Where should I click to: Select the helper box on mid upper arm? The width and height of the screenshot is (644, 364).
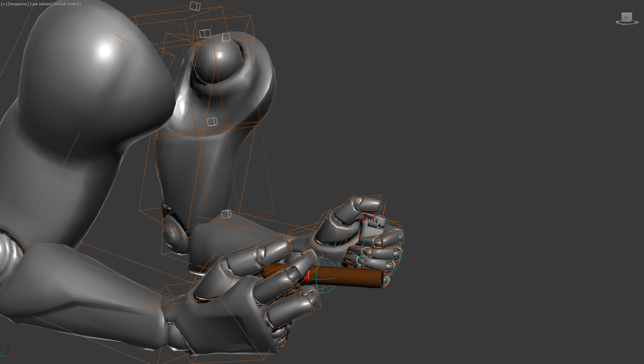click(x=212, y=122)
